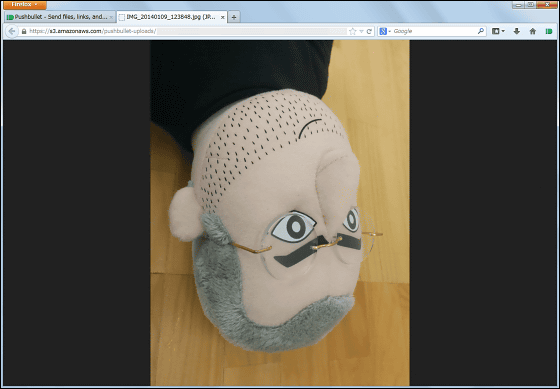Open the URL history dropdown arrow
Image resolution: width=560 pixels, height=389 pixels.
[x=361, y=31]
